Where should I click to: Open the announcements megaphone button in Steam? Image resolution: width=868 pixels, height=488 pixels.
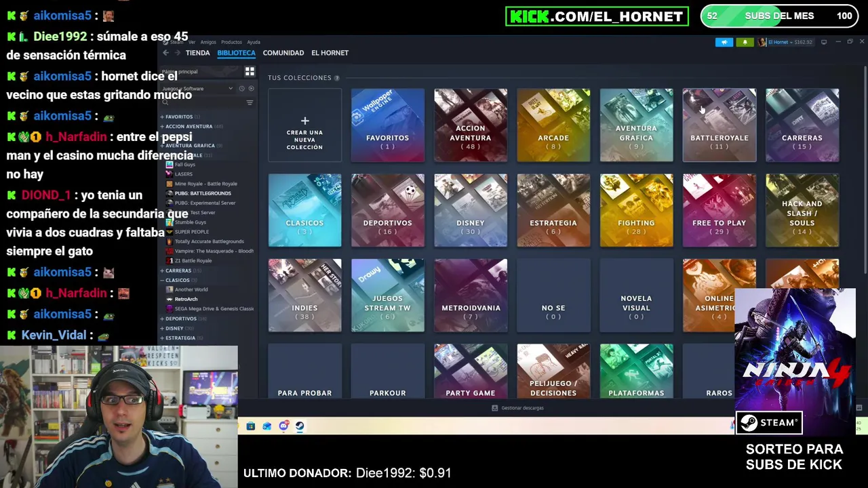[724, 42]
